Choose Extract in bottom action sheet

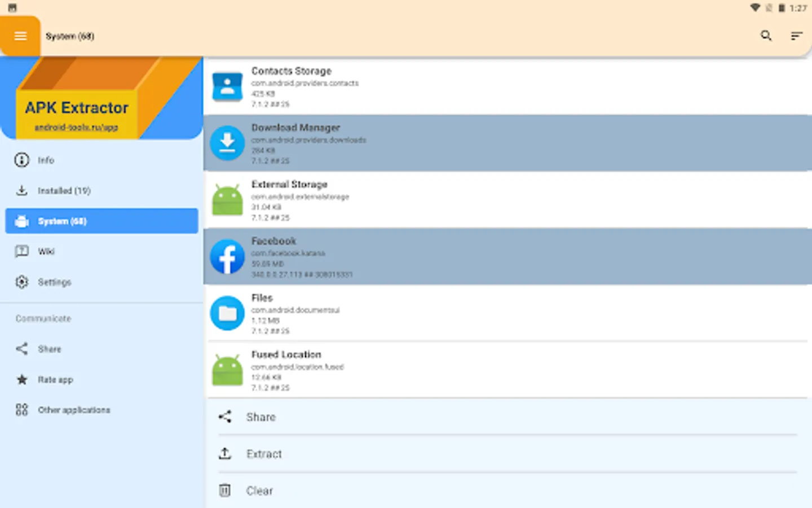coord(507,453)
